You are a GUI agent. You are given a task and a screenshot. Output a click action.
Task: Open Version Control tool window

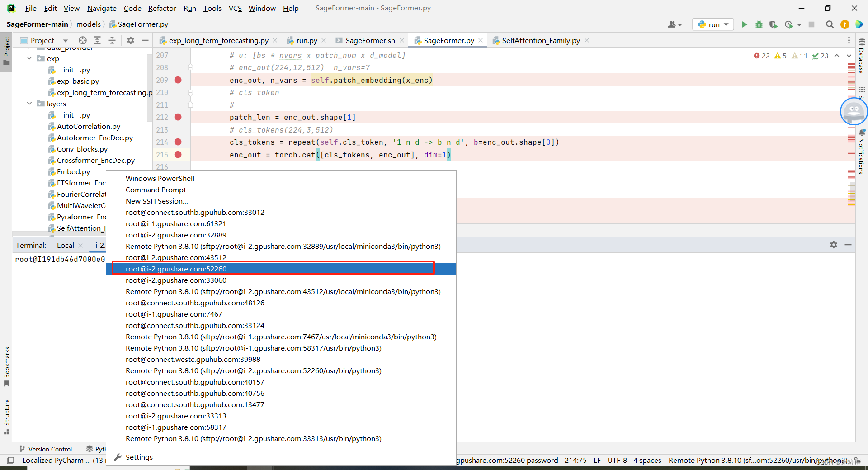[45, 449]
